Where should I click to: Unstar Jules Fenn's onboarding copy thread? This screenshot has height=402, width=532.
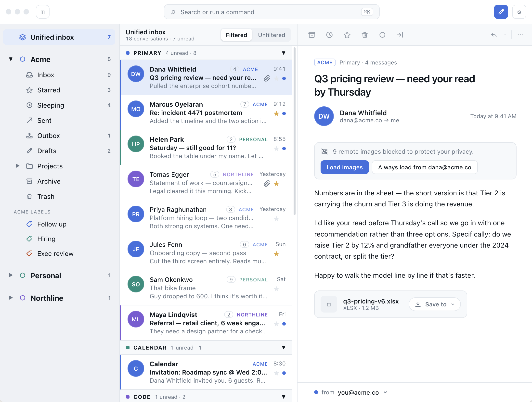point(276,254)
